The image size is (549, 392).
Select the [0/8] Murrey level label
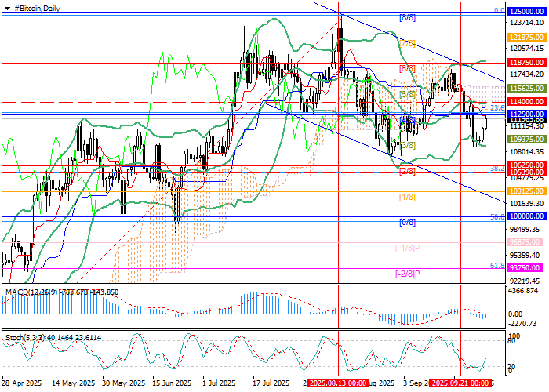point(407,222)
